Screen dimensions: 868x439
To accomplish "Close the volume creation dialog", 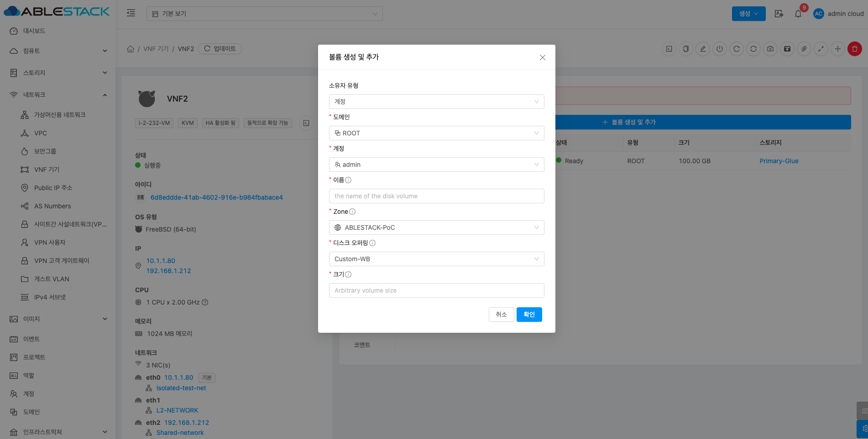I will pyautogui.click(x=542, y=57).
